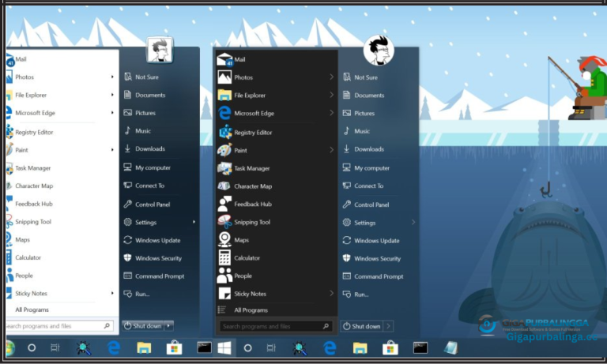The image size is (607, 364).
Task: Choose Control Panel in the dark start menu
Action: 371,205
